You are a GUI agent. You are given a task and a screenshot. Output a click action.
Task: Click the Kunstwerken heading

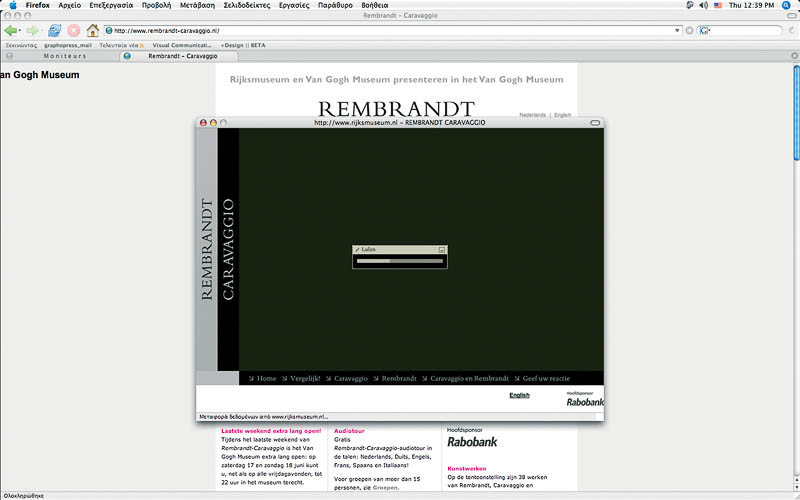tap(466, 468)
